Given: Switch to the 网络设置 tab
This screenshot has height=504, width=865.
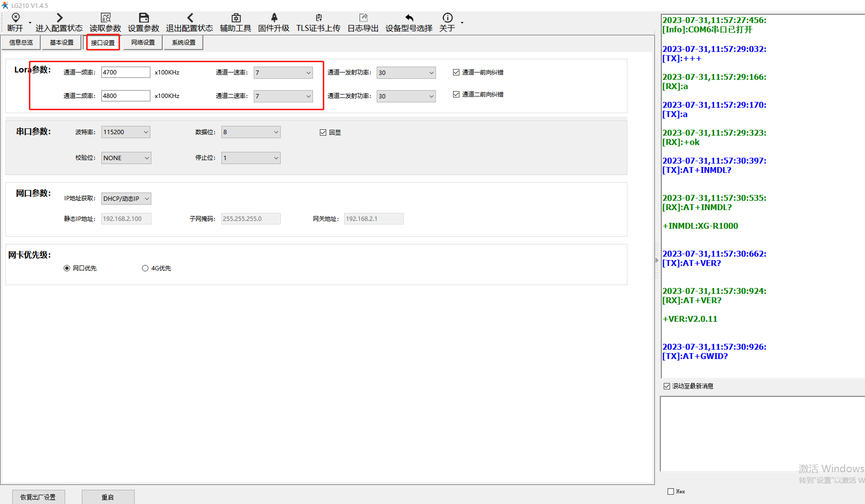Looking at the screenshot, I should 143,43.
